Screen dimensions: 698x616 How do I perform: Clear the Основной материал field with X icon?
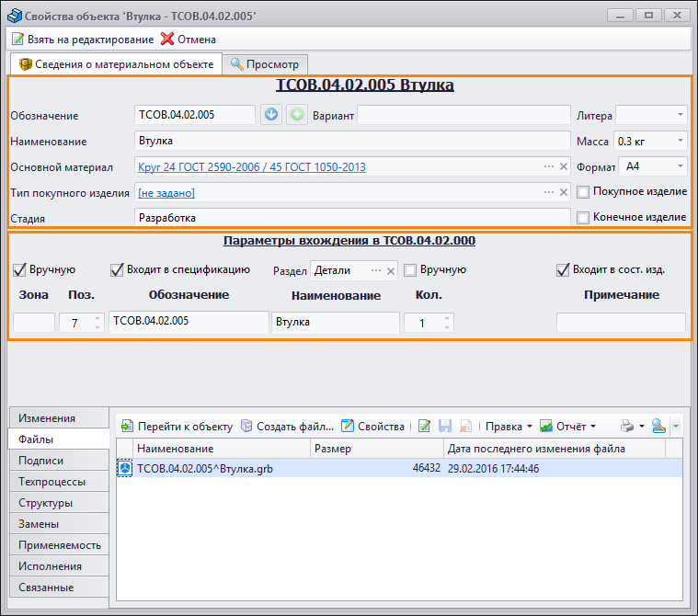click(x=564, y=166)
